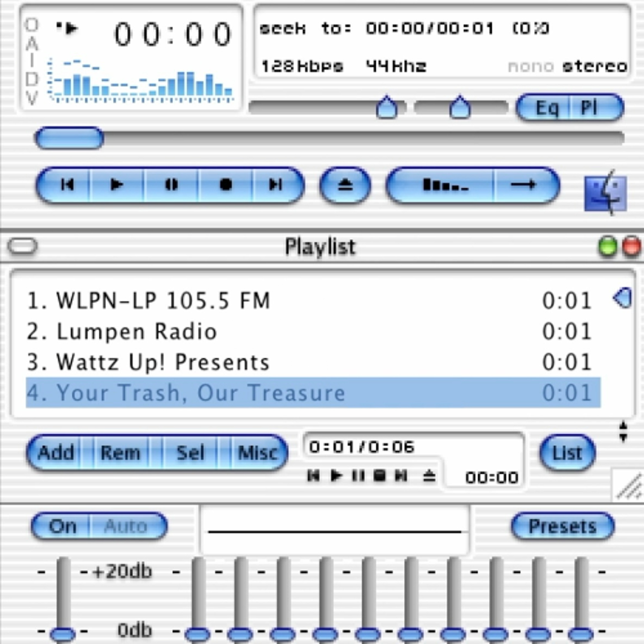Click the volume slider knob
Screen dimensions: 644x644
(x=387, y=107)
